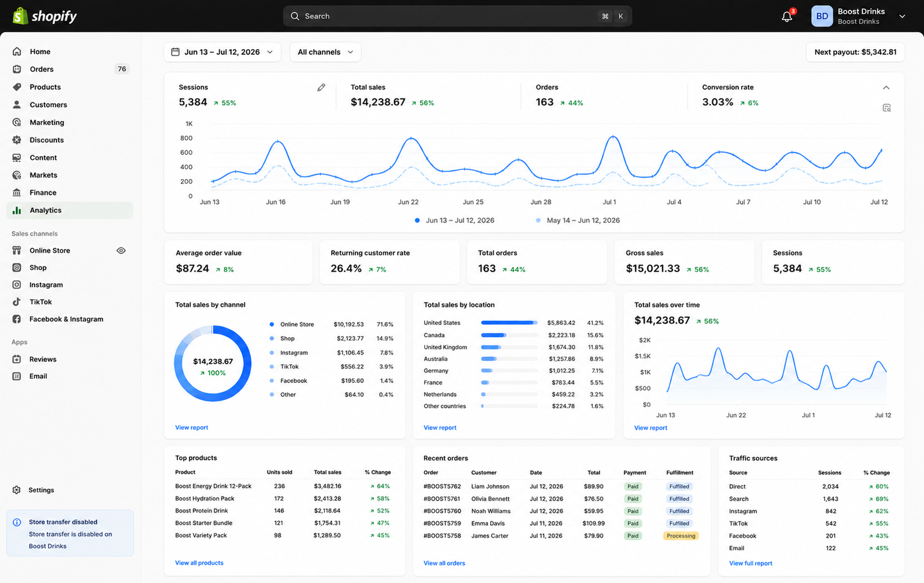
Task: Click the Content sidebar icon
Action: pyautogui.click(x=17, y=157)
